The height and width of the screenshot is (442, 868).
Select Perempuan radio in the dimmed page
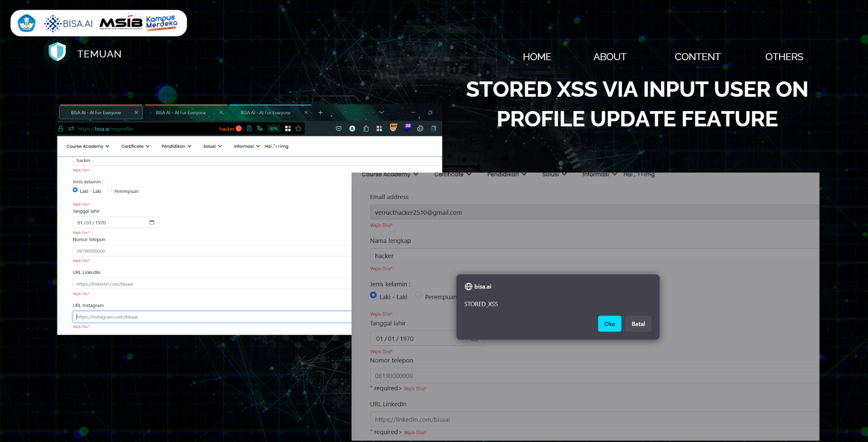(x=419, y=295)
